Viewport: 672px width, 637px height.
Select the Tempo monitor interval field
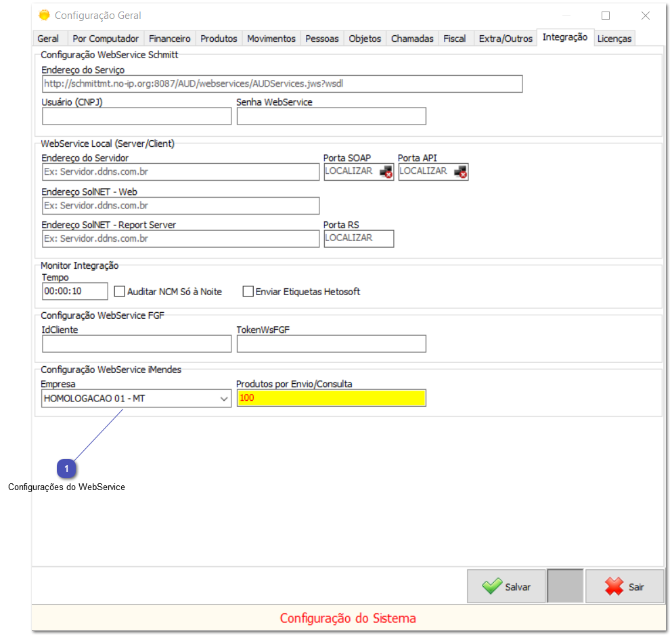[74, 291]
